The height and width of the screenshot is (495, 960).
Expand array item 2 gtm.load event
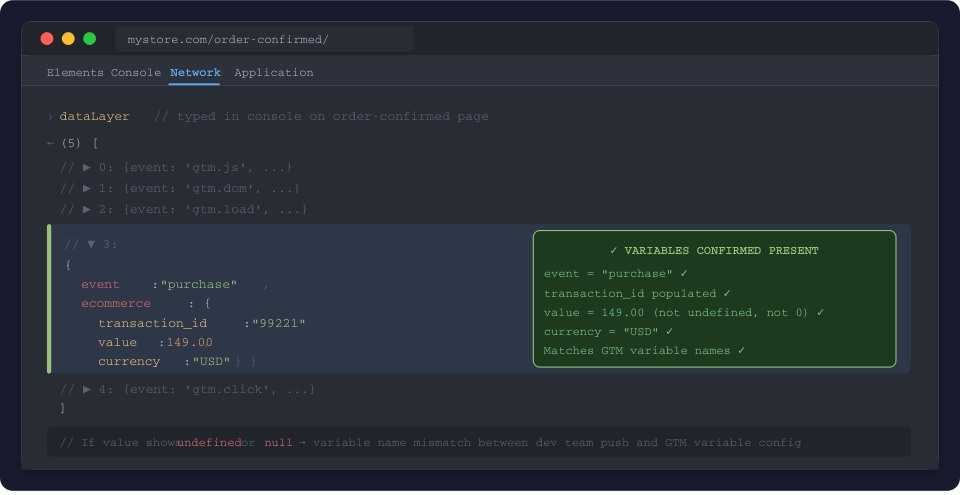point(87,209)
